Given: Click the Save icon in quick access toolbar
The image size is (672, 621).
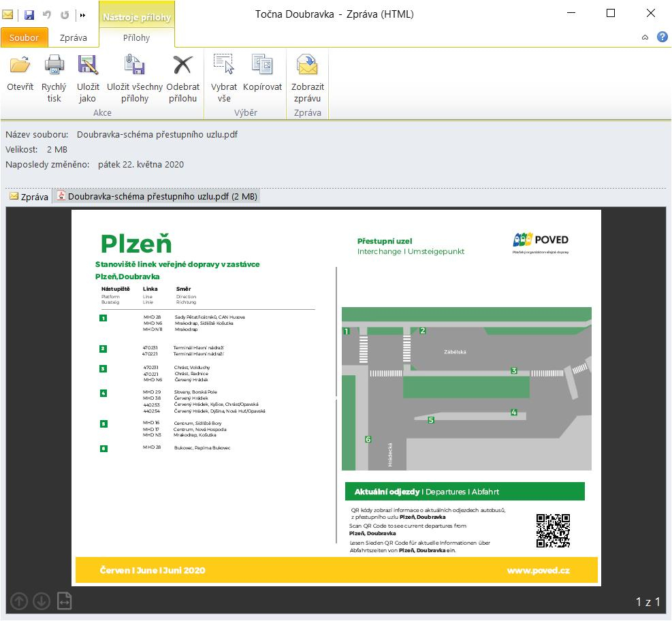Looking at the screenshot, I should click(x=29, y=15).
